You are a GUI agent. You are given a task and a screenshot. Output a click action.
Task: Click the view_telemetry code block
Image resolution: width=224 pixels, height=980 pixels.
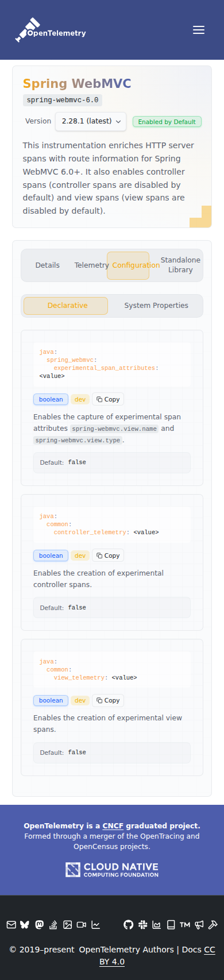pyautogui.click(x=112, y=669)
